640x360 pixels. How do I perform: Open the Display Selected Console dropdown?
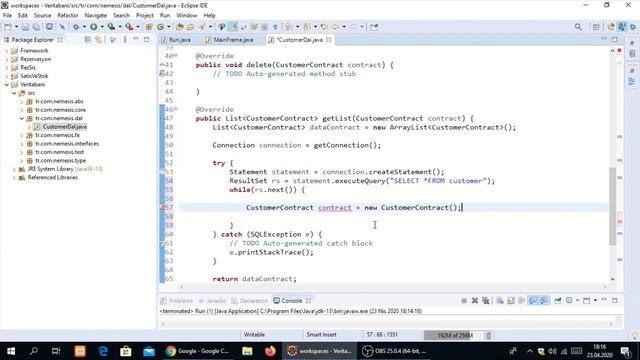(577, 300)
